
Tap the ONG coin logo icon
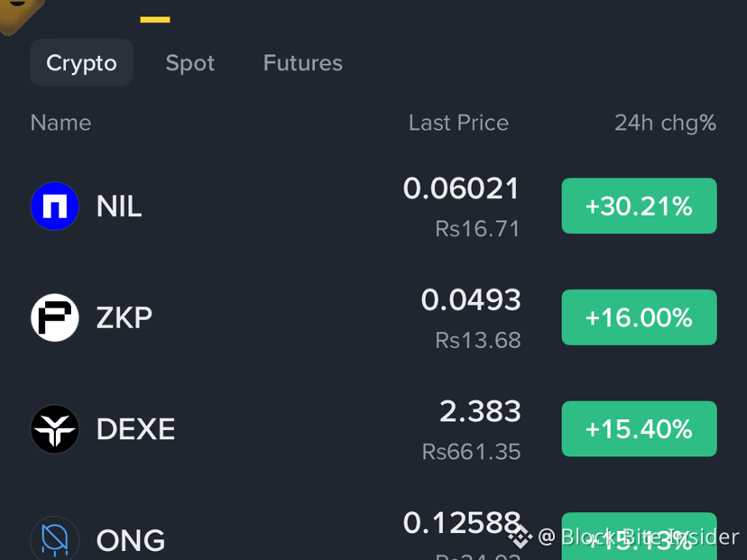point(55,538)
